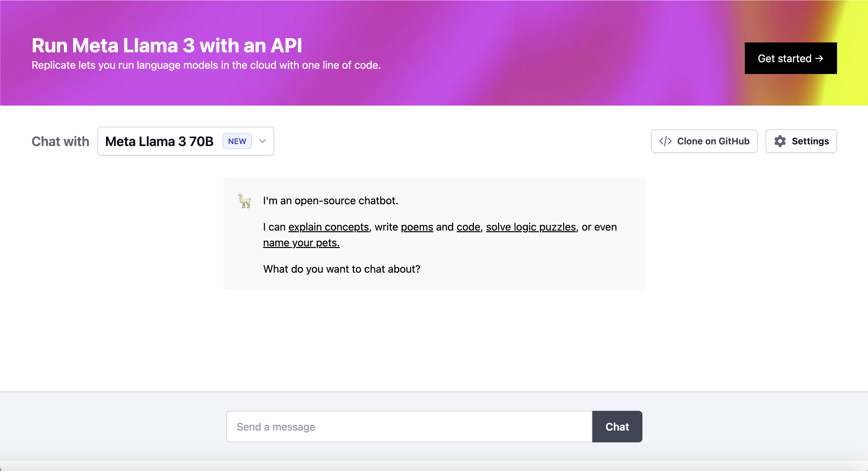This screenshot has height=471, width=868.
Task: Follow the explain concepts link
Action: [x=328, y=227]
